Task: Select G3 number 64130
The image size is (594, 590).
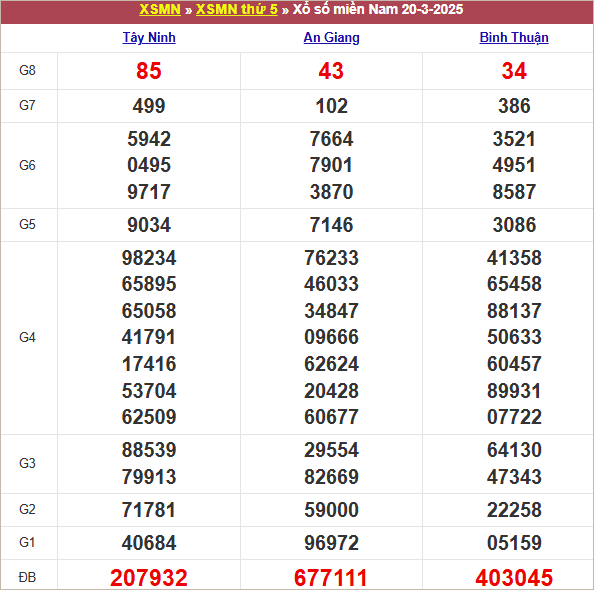Action: coord(514,450)
